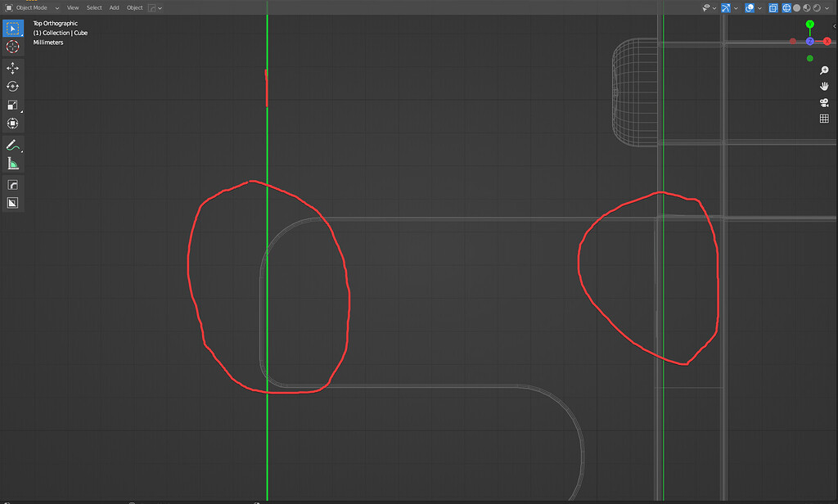838x504 pixels.
Task: Toggle viewport overlays display
Action: point(750,8)
